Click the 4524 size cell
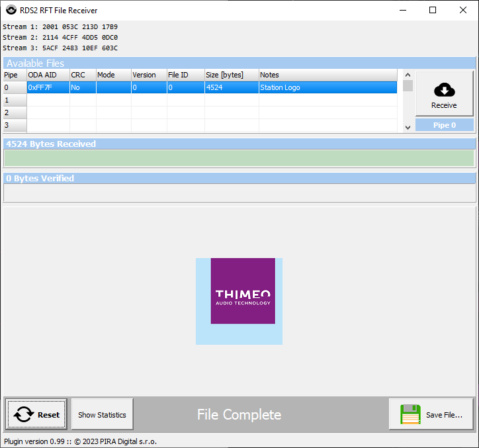The height and width of the screenshot is (448, 479). (x=232, y=87)
